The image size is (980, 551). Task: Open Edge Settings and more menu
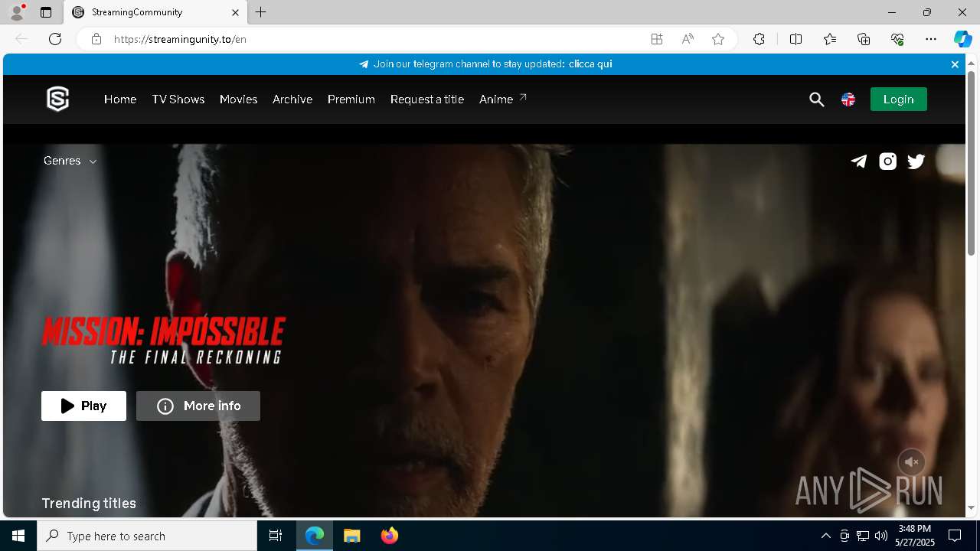click(931, 39)
